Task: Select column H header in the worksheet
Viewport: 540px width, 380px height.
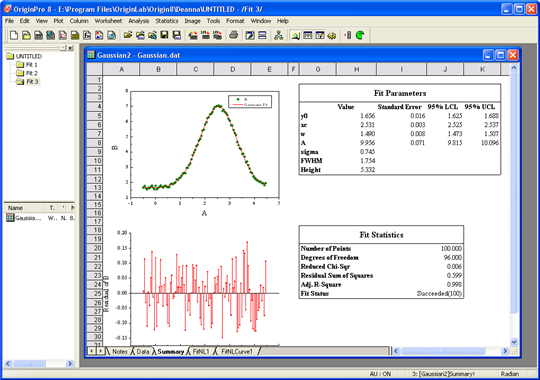Action: click(356, 69)
